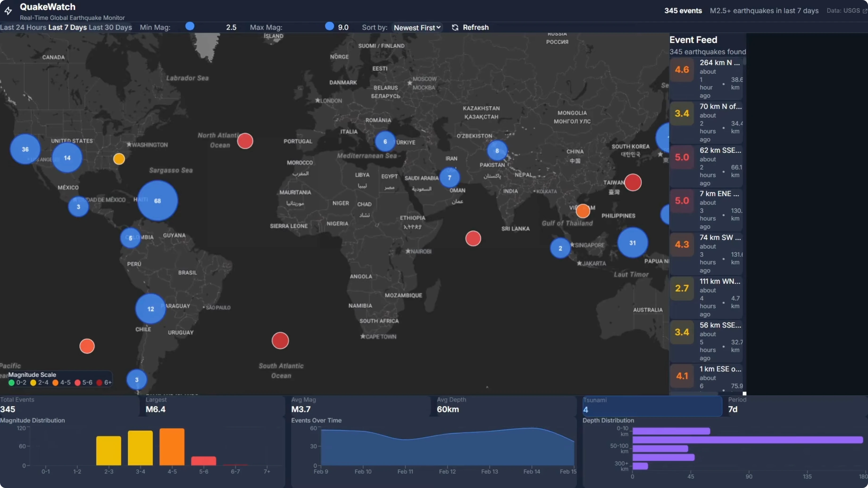The width and height of the screenshot is (868, 488).
Task: Select the Last 7 Days range
Action: [x=67, y=28]
